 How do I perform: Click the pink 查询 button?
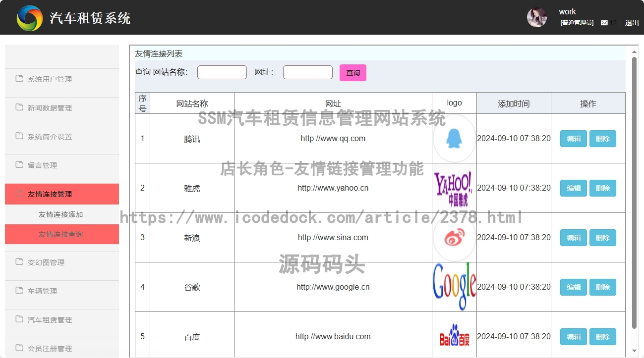(x=353, y=73)
